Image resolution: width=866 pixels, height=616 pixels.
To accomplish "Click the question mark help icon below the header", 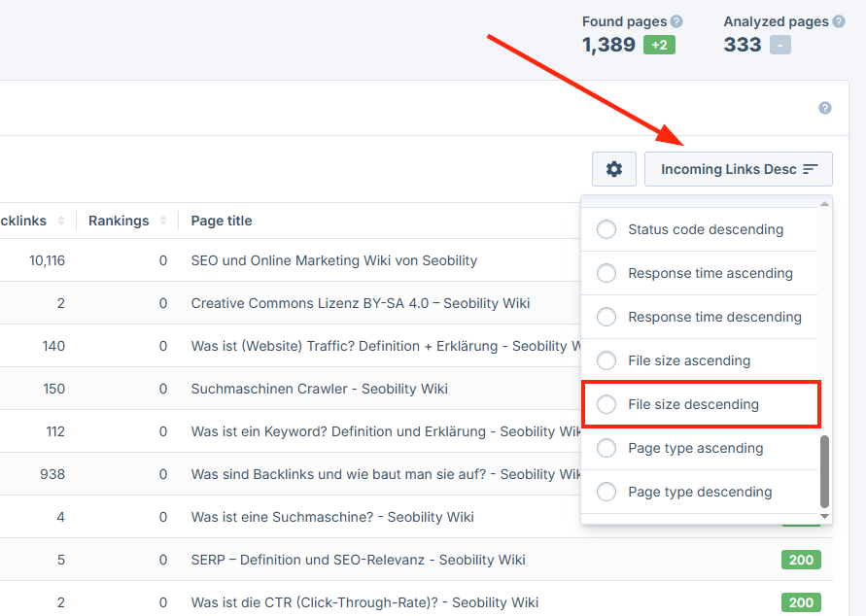I will [x=824, y=107].
